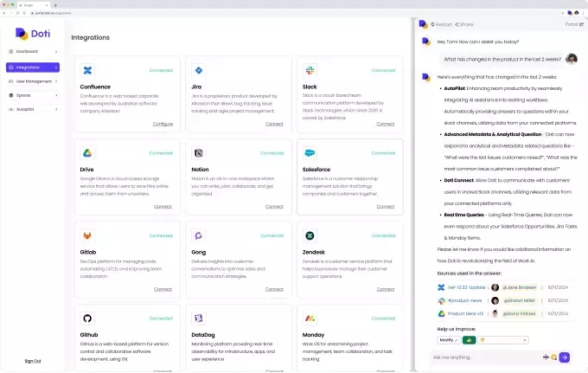The height and width of the screenshot is (373, 588).
Task: Expand the Autopilot chevron in sidebar
Action: coord(56,109)
